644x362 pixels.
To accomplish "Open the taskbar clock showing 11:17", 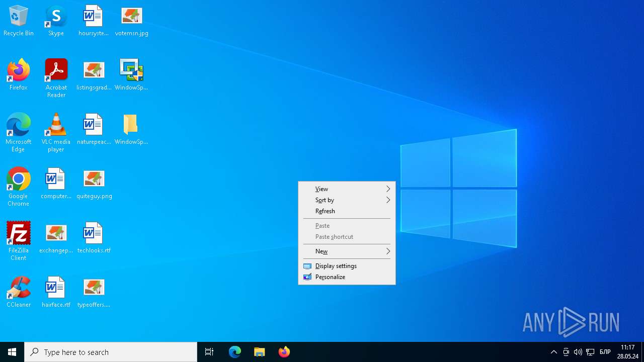I will [x=628, y=352].
